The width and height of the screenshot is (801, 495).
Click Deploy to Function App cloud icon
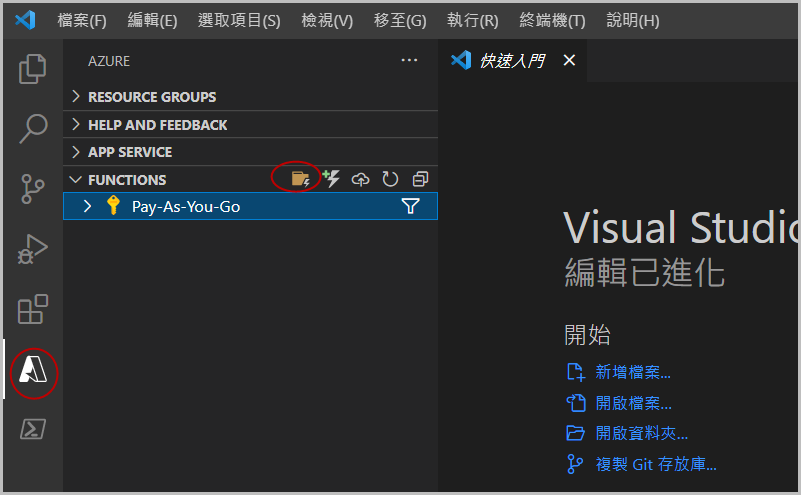point(361,179)
